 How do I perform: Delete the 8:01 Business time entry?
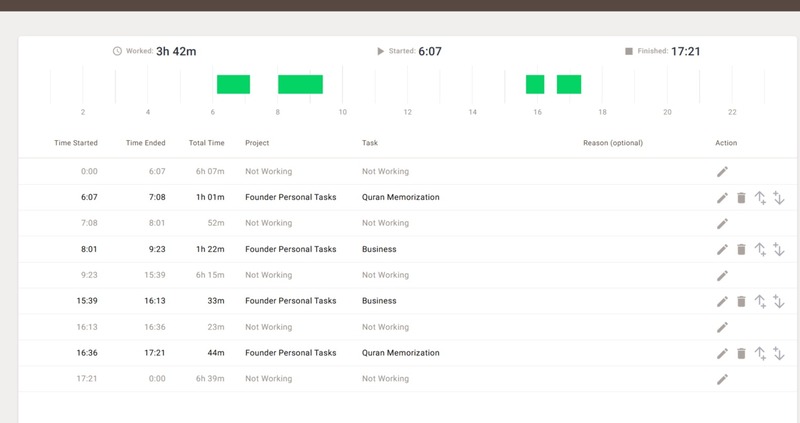coord(741,250)
